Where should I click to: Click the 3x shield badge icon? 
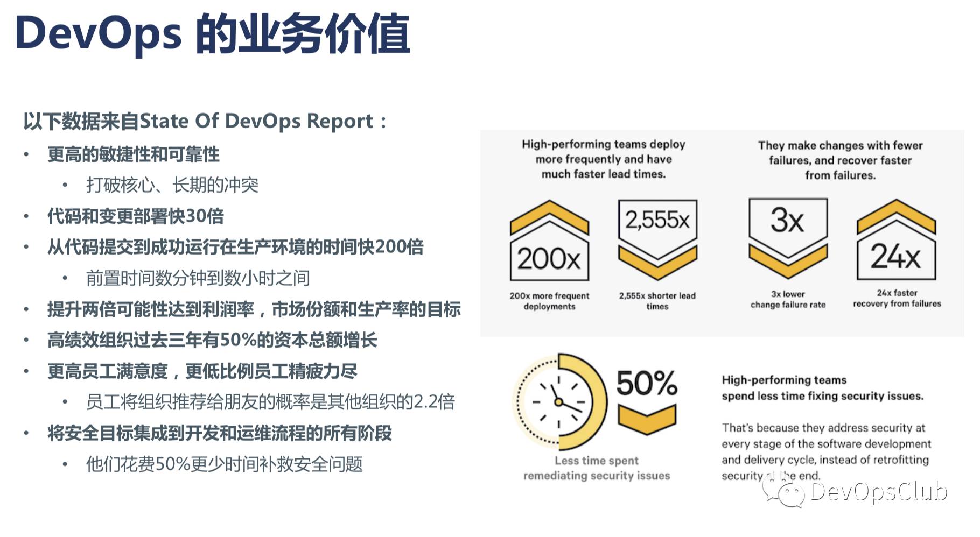click(x=788, y=238)
